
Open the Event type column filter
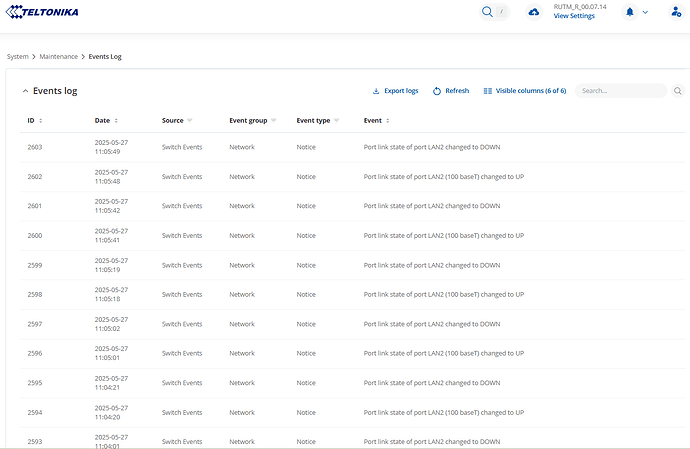tap(336, 121)
